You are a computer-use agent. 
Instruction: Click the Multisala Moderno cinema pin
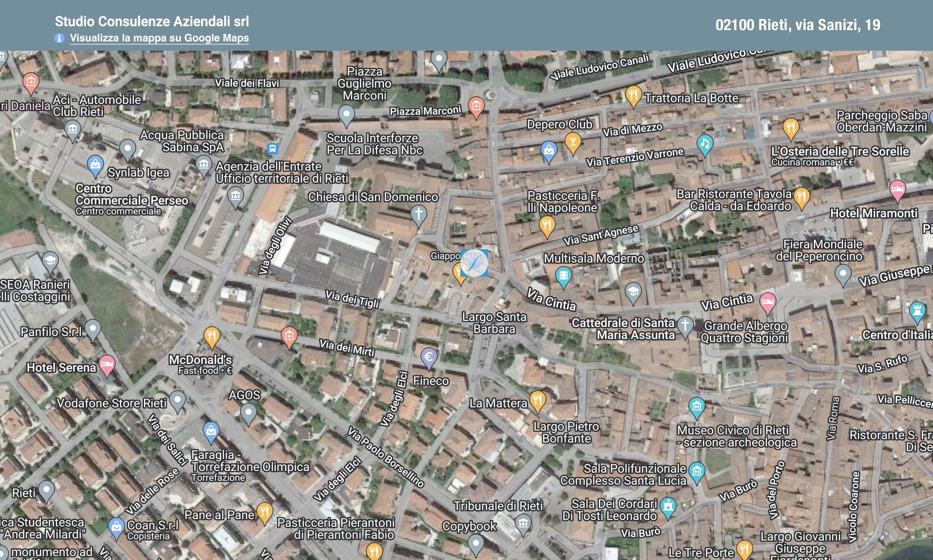(x=563, y=276)
